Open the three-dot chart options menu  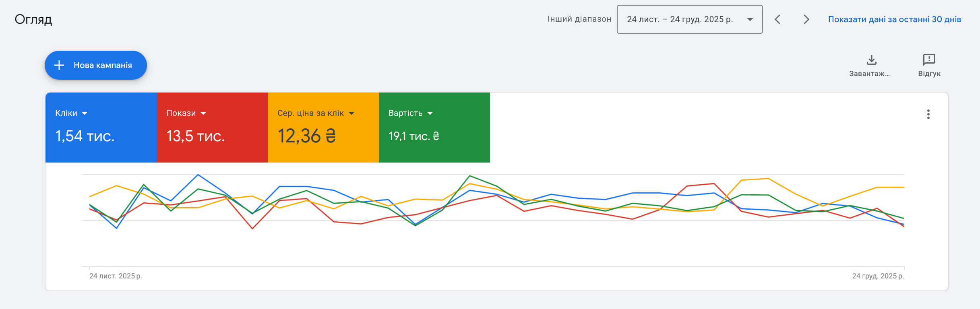pyautogui.click(x=928, y=114)
